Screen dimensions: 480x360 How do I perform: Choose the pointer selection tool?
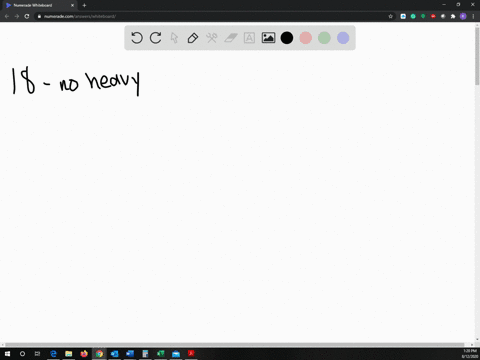point(174,38)
